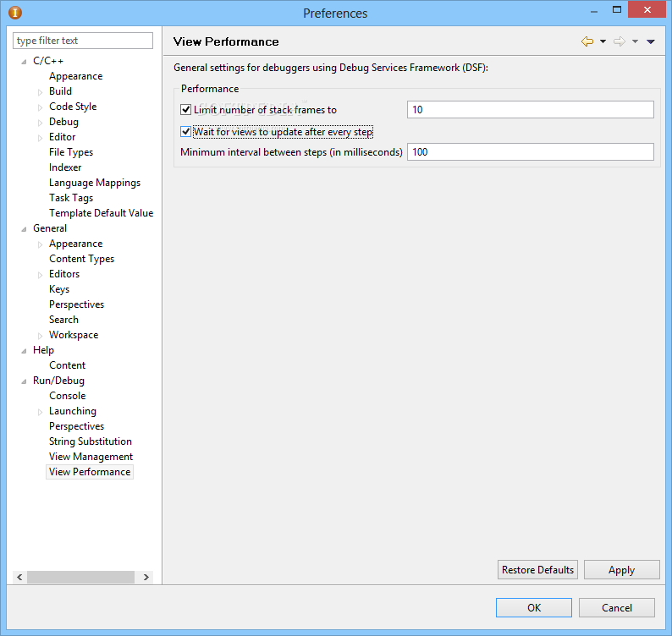
Task: Select Content under Help
Action: (68, 365)
